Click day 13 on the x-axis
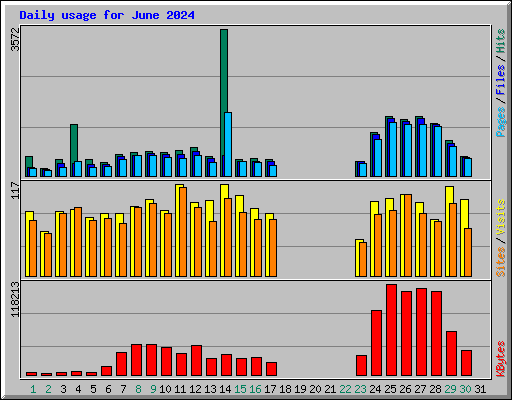The width and height of the screenshot is (512, 400). point(210,389)
